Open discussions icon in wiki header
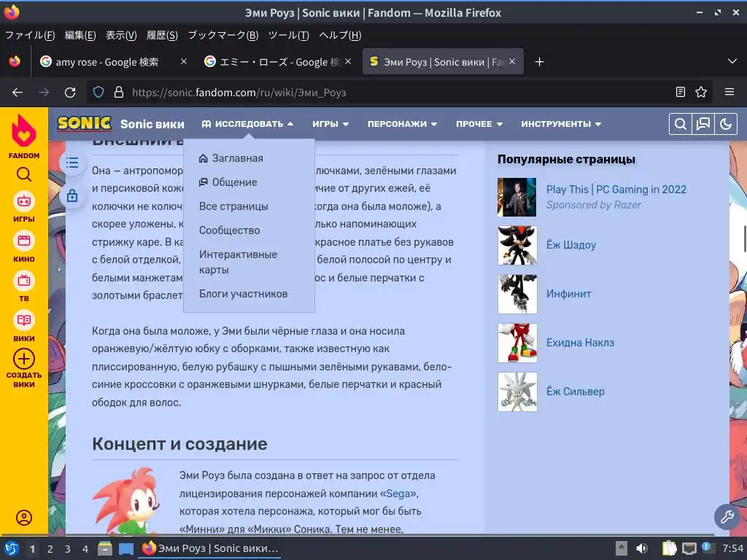Viewport: 747px width, 560px height. point(703,124)
